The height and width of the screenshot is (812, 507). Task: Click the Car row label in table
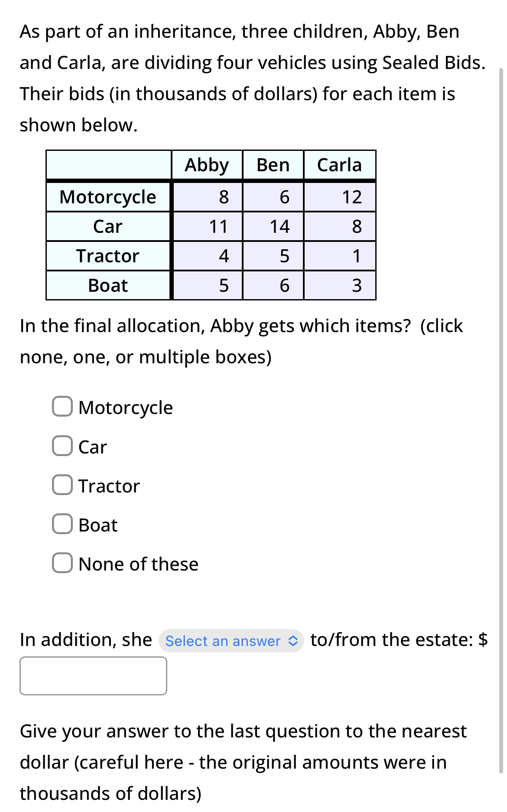pos(107,227)
